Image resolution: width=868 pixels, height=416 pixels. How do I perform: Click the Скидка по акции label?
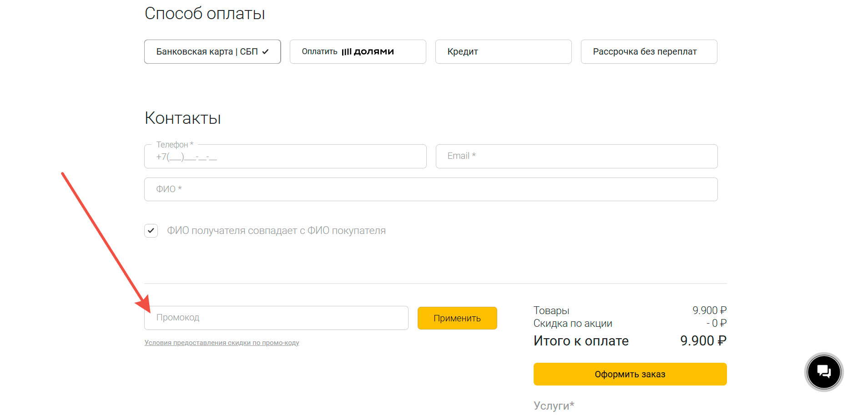coord(573,323)
